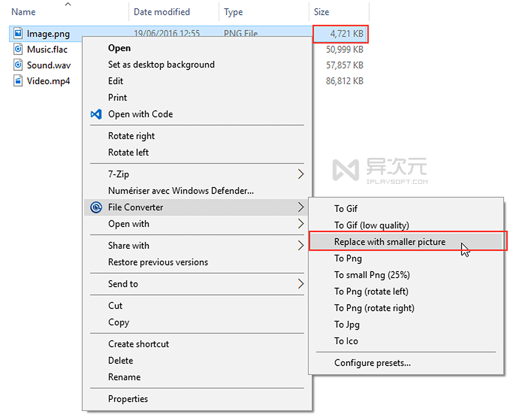Expand the "Share with" submenu
The width and height of the screenshot is (513, 420).
[x=301, y=245]
